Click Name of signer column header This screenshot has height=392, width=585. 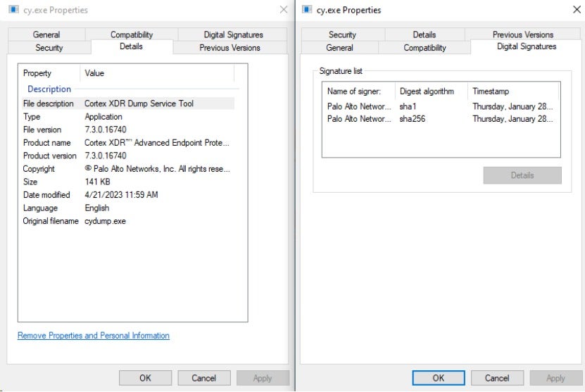[358, 91]
